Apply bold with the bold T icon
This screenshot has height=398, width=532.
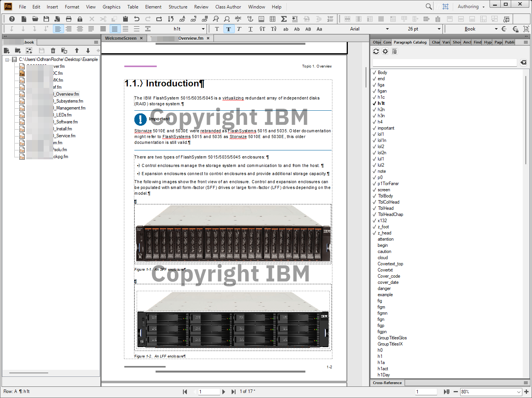(229, 29)
